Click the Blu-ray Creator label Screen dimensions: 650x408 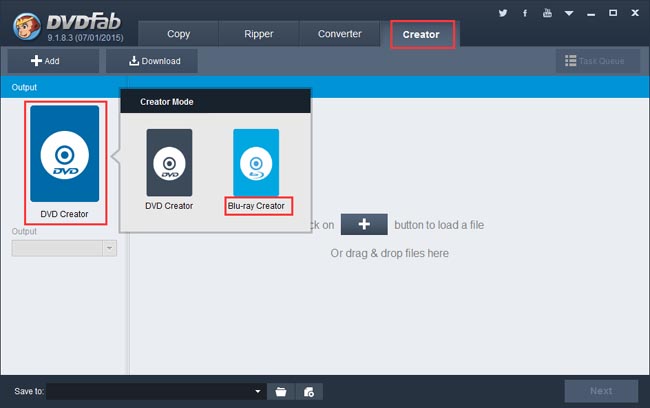tap(257, 206)
